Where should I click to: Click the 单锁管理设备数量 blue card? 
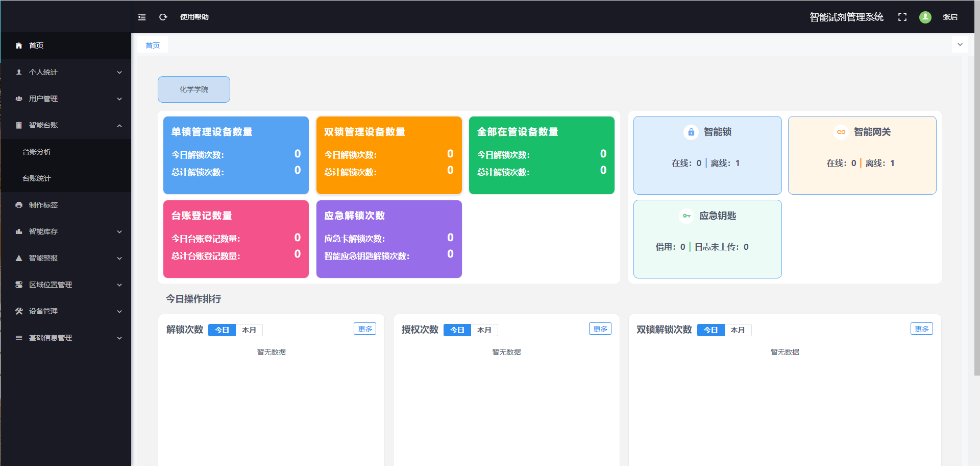(x=236, y=155)
